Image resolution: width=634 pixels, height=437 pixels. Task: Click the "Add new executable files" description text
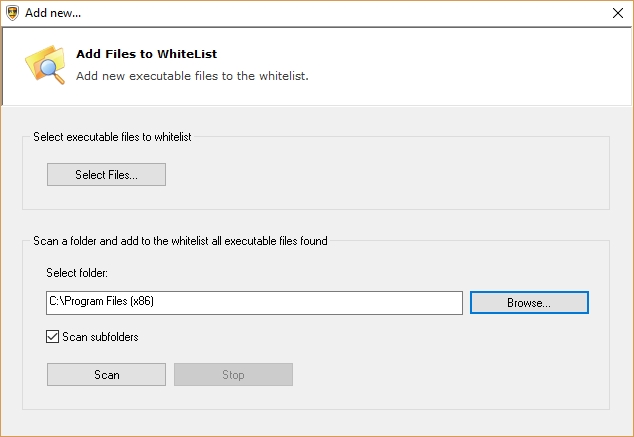[x=192, y=75]
